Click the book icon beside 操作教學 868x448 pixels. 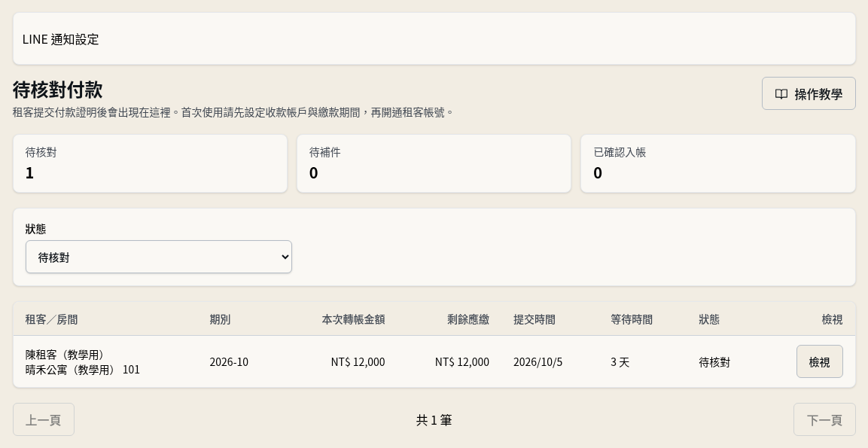tap(781, 94)
